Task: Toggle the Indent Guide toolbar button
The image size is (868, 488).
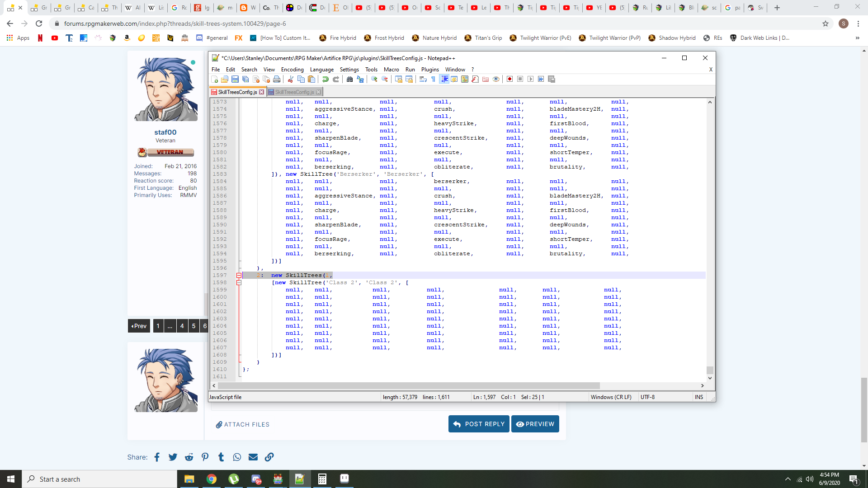Action: (x=444, y=79)
